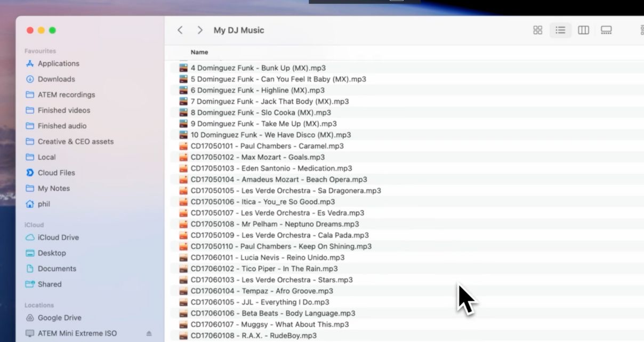Image resolution: width=644 pixels, height=342 pixels.
Task: Go back with the left chevron button
Action: (x=180, y=30)
